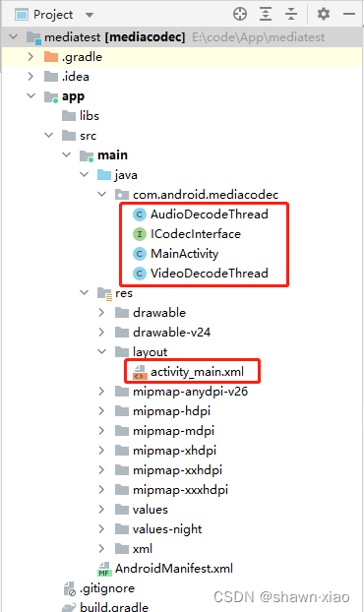Select the AudioDecodeThread class
The height and width of the screenshot is (612, 364).
coord(210,214)
